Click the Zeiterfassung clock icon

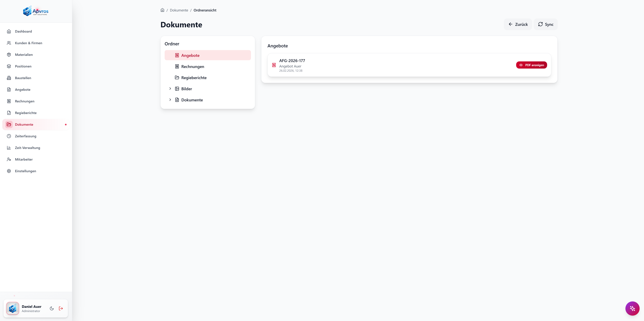click(9, 136)
